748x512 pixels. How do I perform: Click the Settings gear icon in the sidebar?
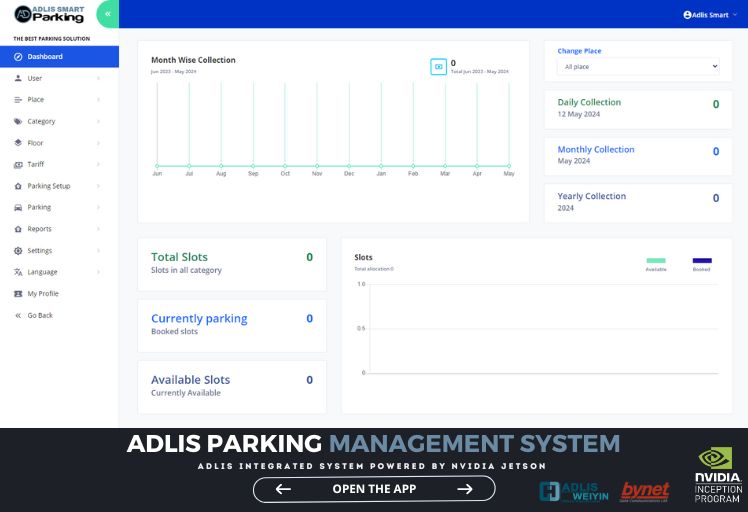coord(18,251)
